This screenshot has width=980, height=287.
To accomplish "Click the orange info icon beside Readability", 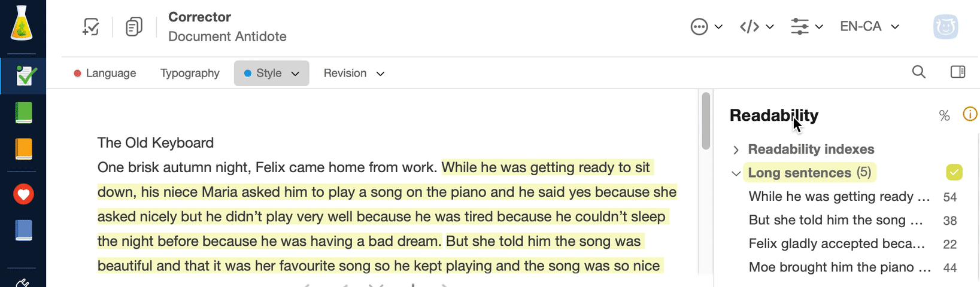I will point(970,114).
